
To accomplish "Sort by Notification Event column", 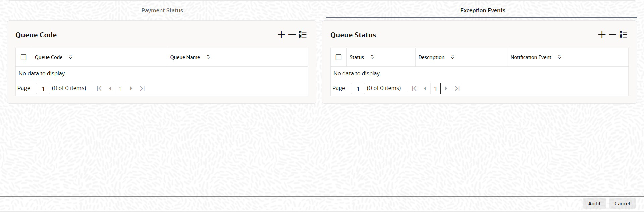I will click(559, 57).
